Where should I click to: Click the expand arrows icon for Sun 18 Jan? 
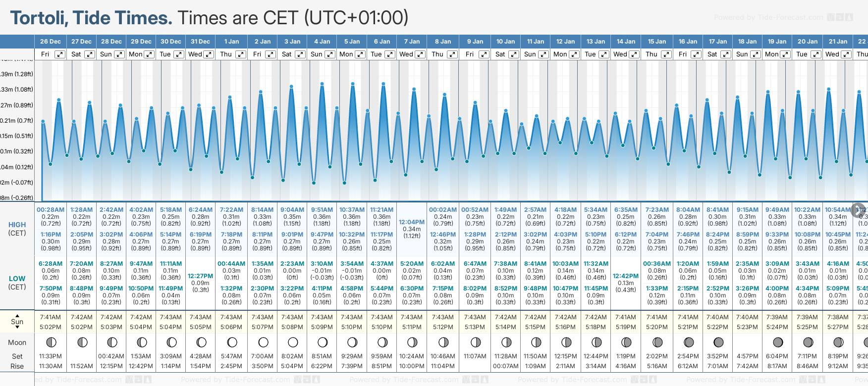point(756,54)
